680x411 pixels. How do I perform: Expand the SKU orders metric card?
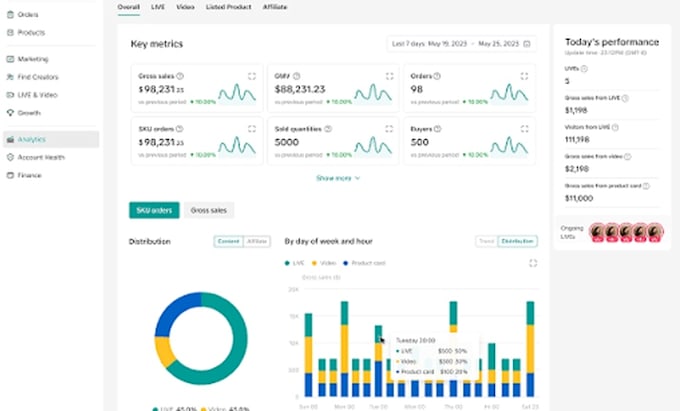point(252,129)
